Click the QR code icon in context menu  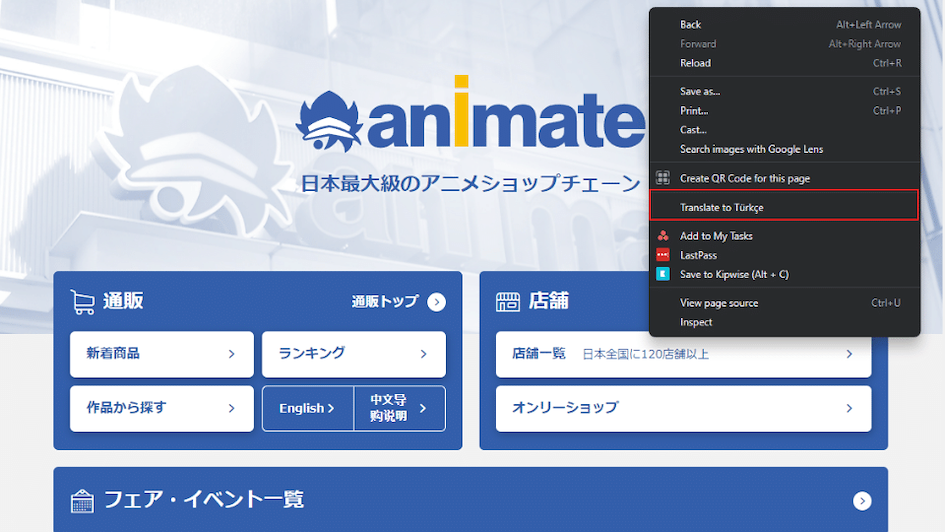(663, 178)
